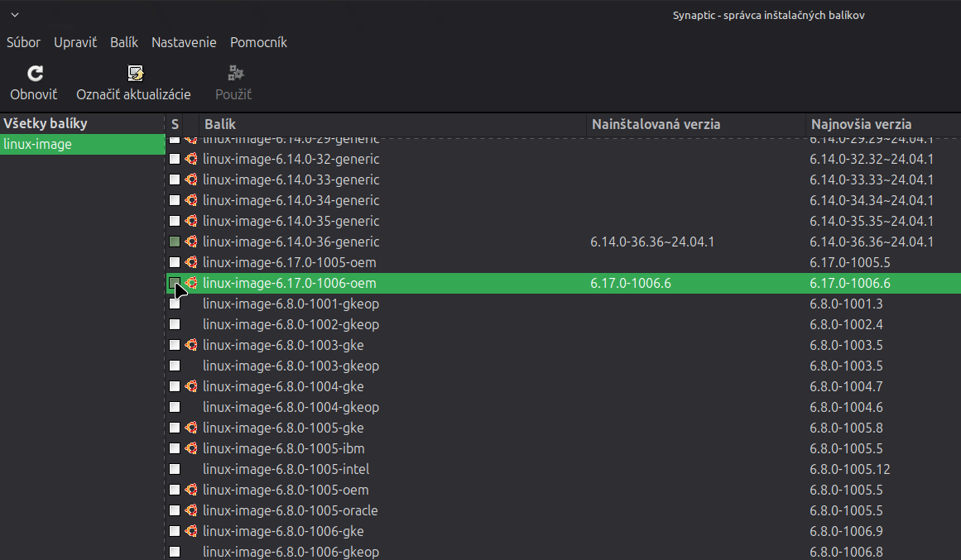The image size is (961, 560).
Task: Click the Použiť apply icon
Action: (x=234, y=74)
